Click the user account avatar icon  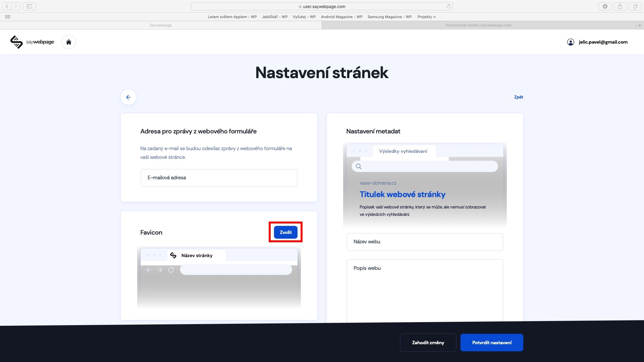click(571, 42)
